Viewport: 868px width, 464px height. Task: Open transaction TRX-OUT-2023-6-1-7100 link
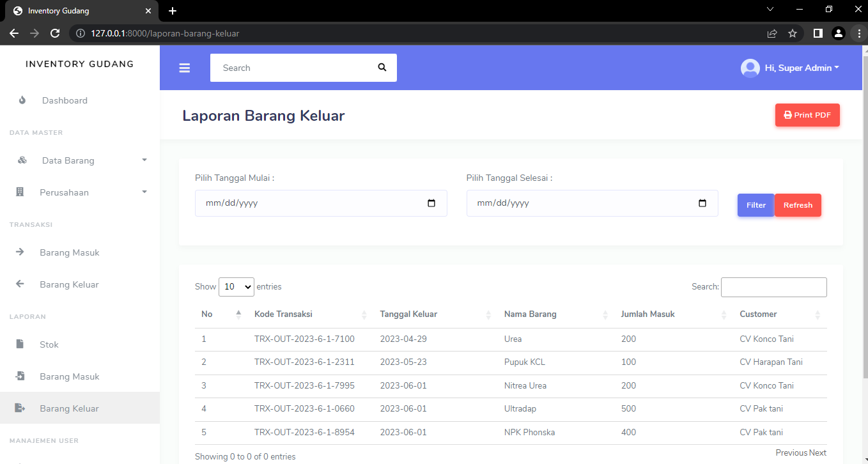pos(304,339)
